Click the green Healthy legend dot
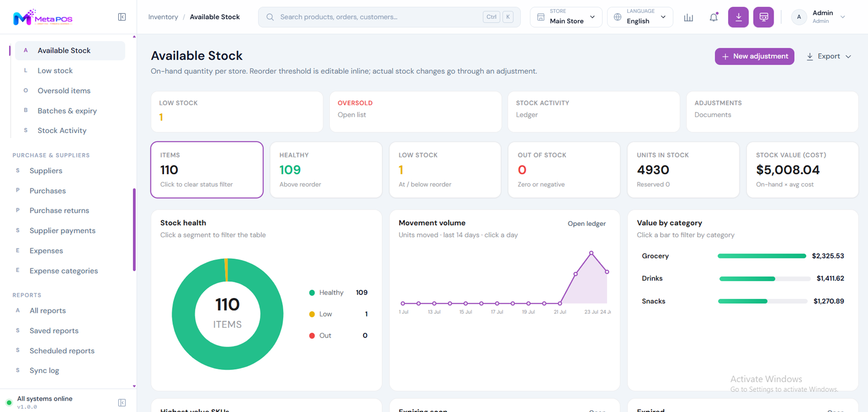This screenshot has width=868, height=412. click(312, 293)
